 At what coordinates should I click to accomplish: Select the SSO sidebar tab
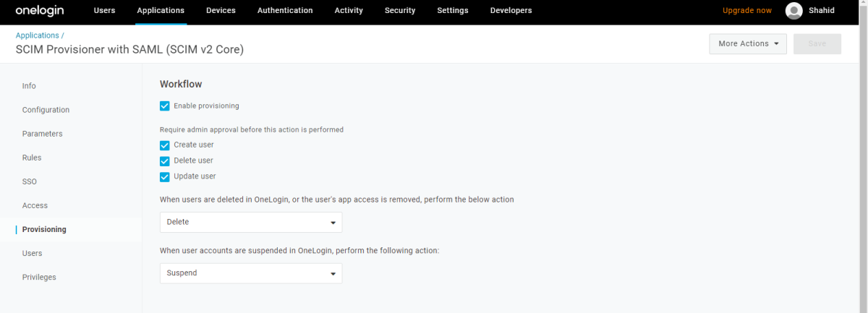pyautogui.click(x=30, y=181)
